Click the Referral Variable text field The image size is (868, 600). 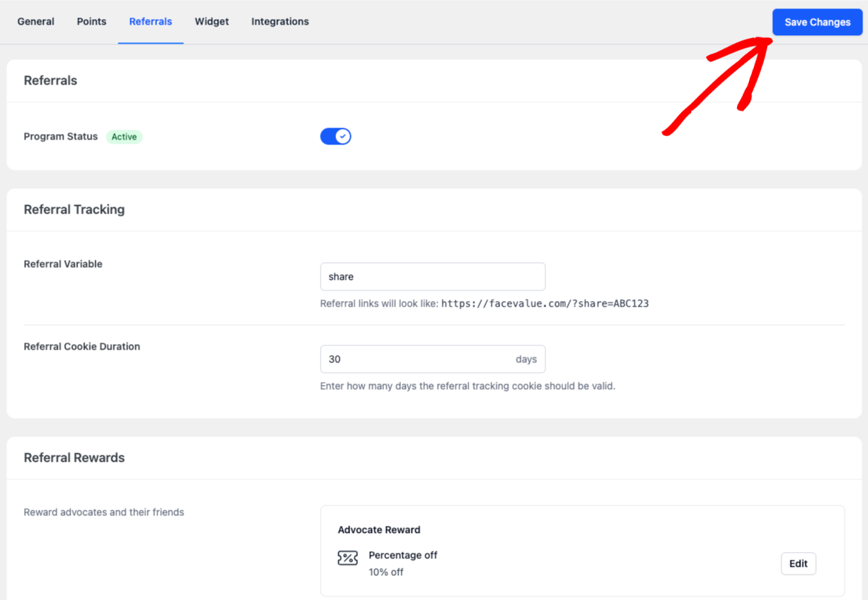[432, 276]
